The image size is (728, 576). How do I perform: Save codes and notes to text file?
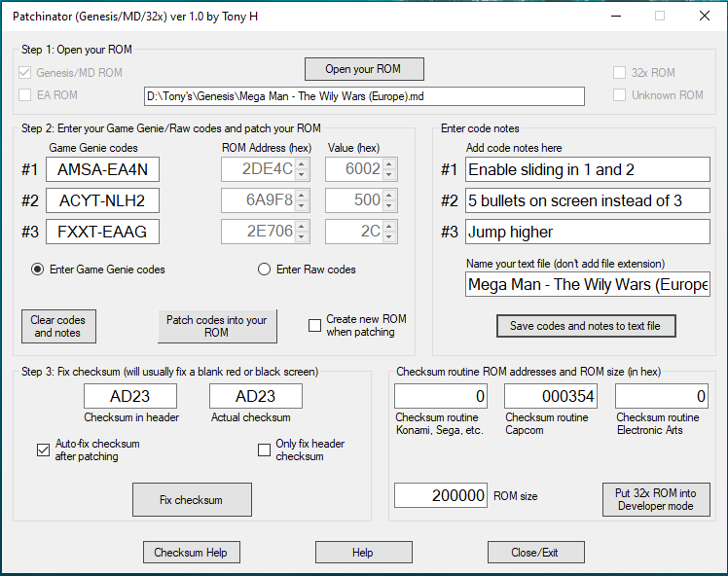(585, 326)
